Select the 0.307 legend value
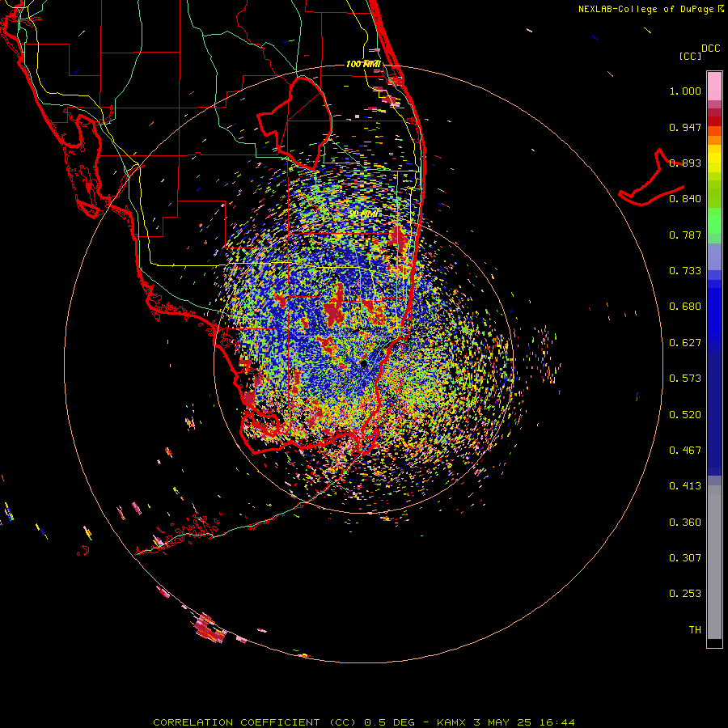 685,558
